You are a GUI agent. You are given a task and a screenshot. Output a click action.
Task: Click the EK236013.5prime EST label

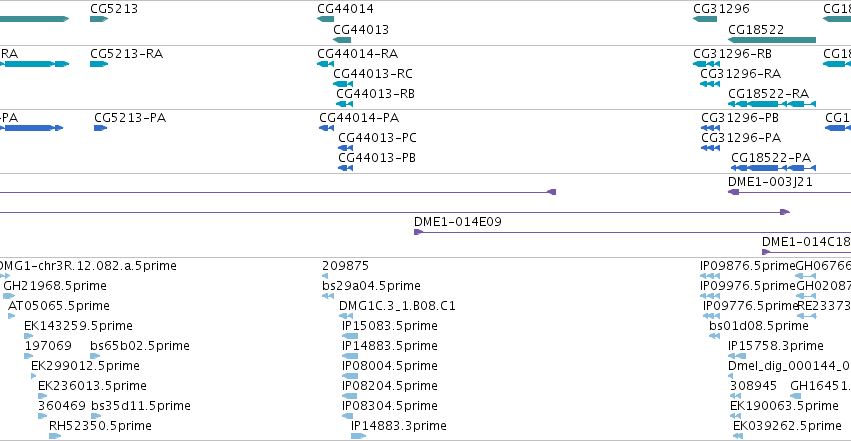click(92, 386)
